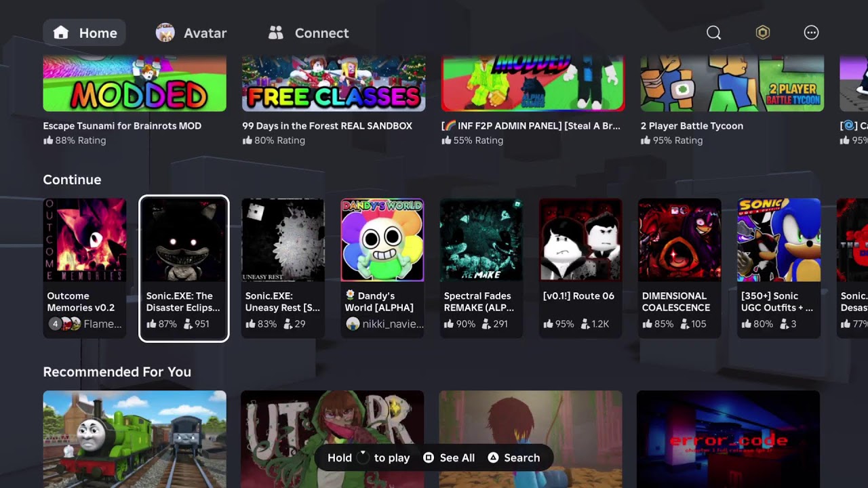Open DIMENSIONAL COALESCENCE game card
868x488 pixels.
tap(679, 268)
